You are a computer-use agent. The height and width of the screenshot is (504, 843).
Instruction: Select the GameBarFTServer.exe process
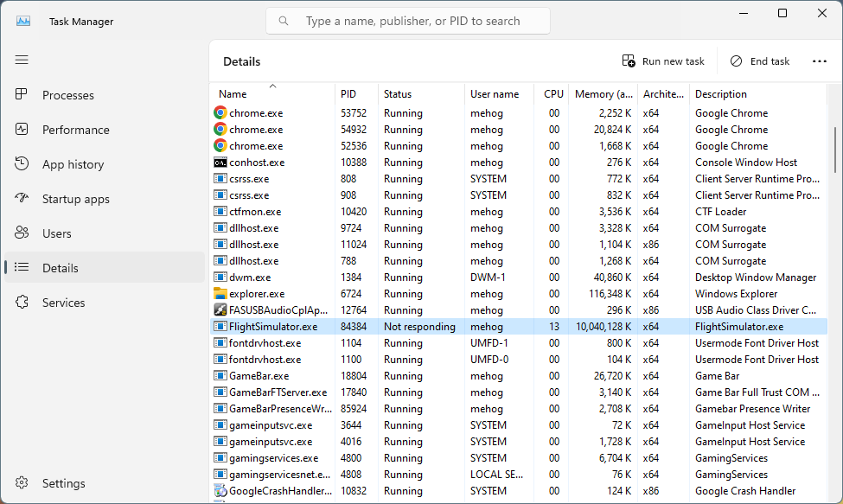click(x=278, y=392)
